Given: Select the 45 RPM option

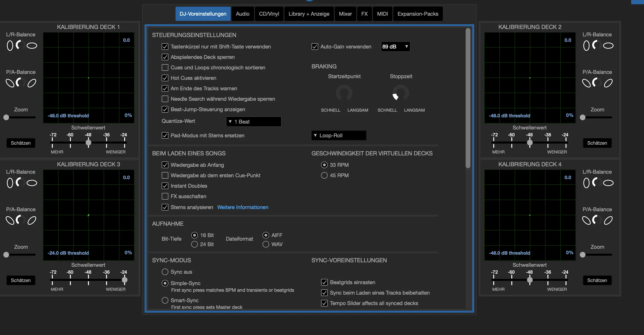Looking at the screenshot, I should (x=324, y=175).
